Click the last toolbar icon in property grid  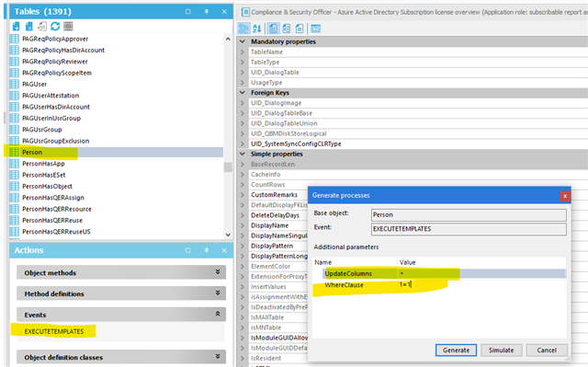tap(316, 29)
